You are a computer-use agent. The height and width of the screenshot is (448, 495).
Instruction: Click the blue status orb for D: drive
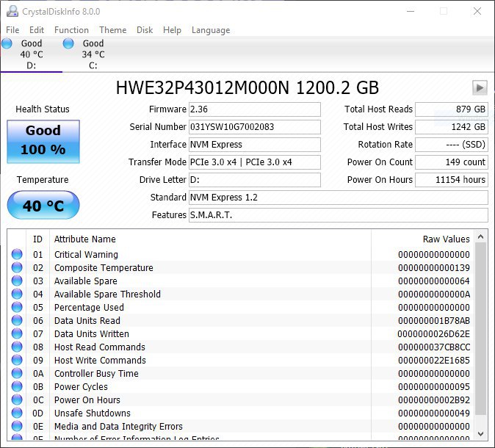coord(7,43)
